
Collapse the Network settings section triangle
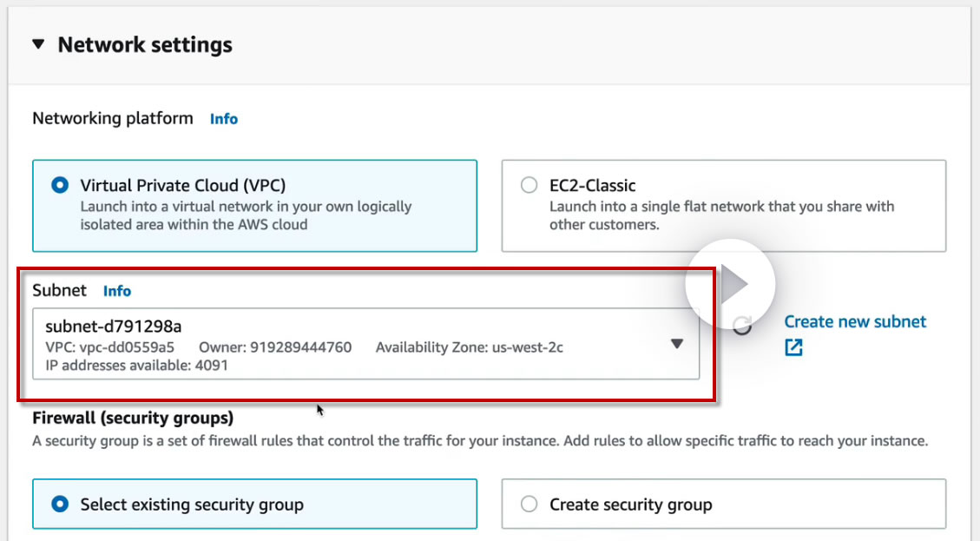(x=37, y=44)
